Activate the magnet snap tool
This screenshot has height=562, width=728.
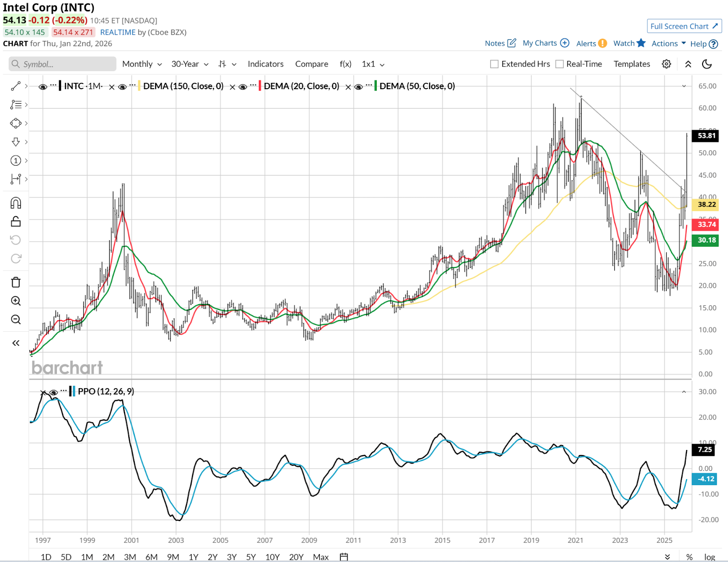pos(16,203)
